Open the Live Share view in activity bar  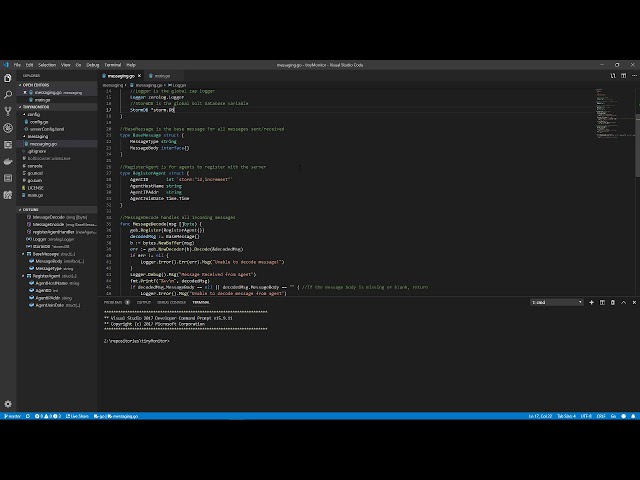8,195
